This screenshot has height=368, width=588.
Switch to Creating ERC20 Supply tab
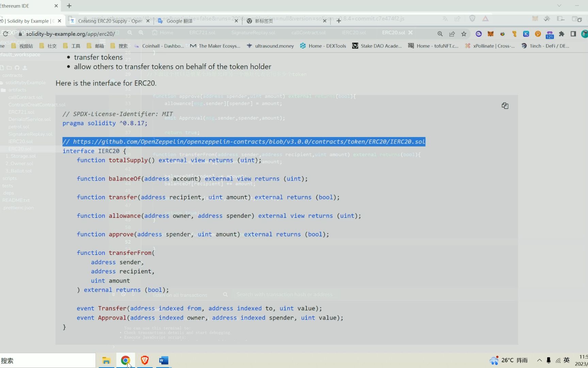coord(109,21)
